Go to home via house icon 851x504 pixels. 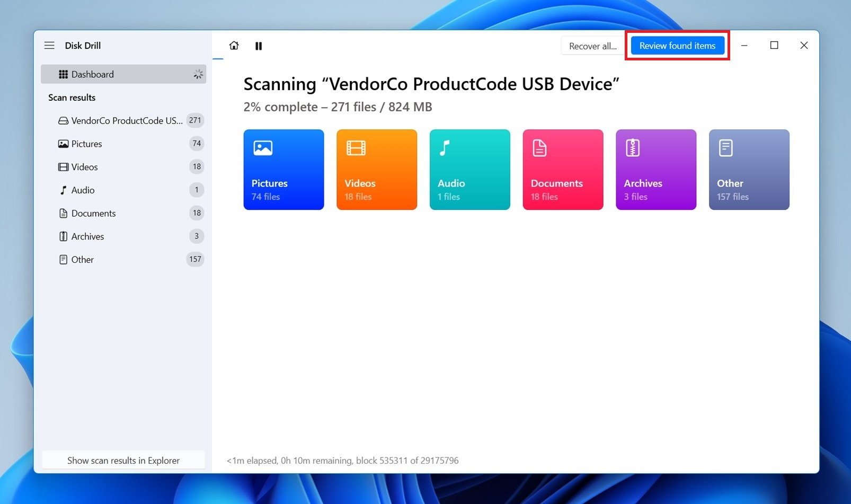234,46
